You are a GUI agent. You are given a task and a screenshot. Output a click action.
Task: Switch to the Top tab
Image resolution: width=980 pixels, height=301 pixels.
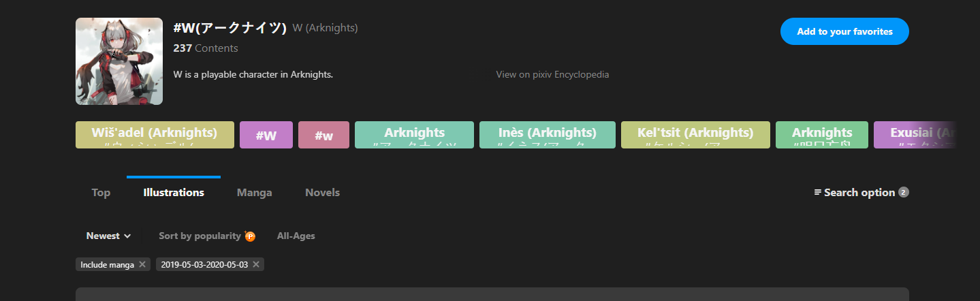[101, 193]
